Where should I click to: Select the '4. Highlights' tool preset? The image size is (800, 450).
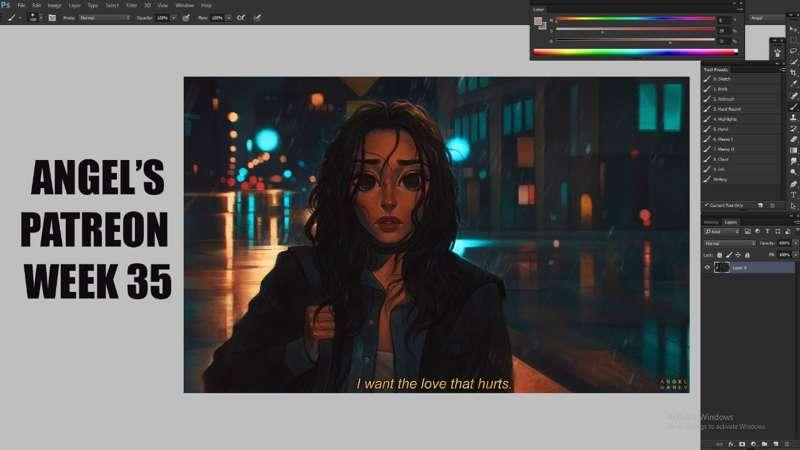tap(741, 119)
